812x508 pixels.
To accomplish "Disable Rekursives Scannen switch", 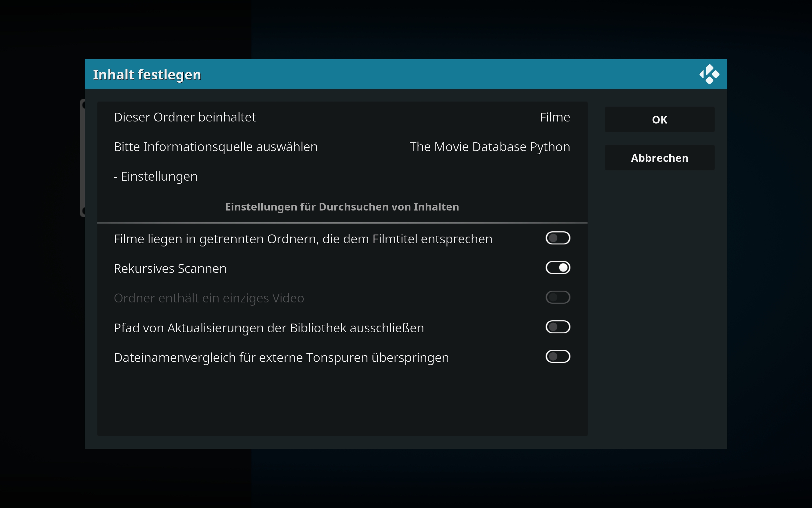I will point(558,268).
